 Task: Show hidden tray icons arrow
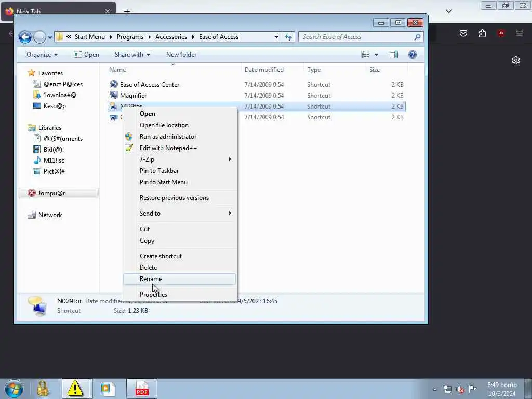tap(435, 390)
